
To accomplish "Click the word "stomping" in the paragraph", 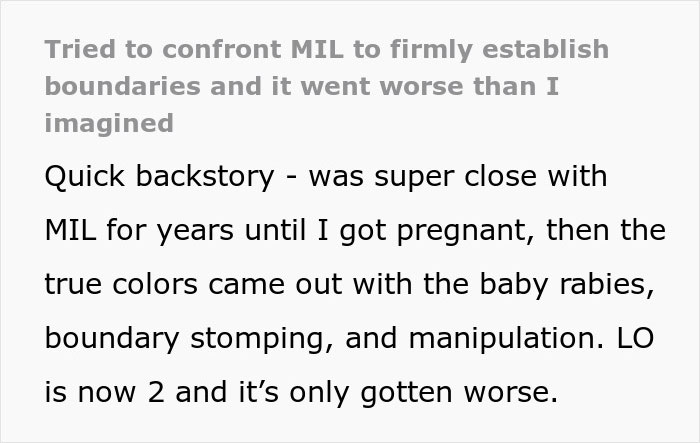I will pos(250,339).
